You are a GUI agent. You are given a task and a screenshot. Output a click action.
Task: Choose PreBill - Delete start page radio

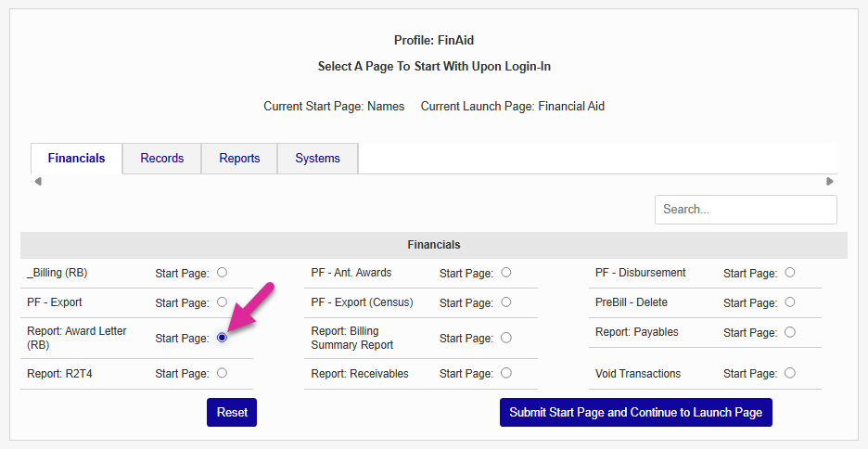[x=789, y=302]
